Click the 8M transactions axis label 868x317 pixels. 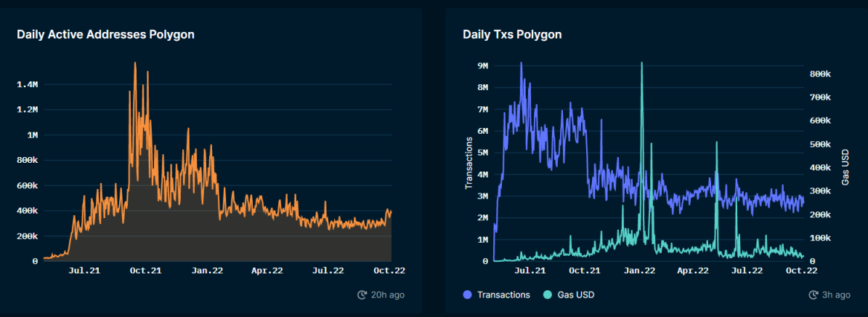click(482, 87)
